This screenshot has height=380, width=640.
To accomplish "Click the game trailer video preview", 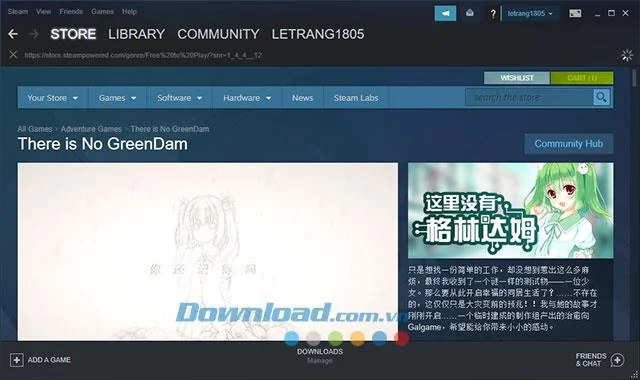I will tap(208, 251).
